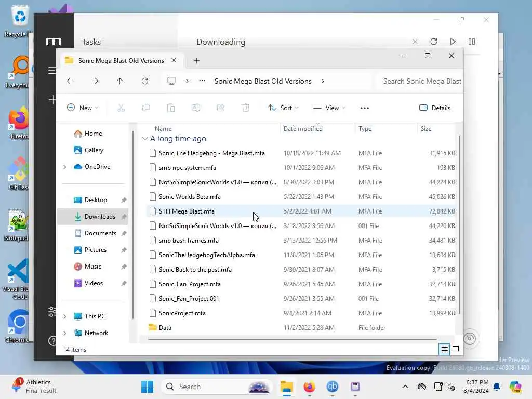Click the Copy toolbar icon

click(146, 108)
